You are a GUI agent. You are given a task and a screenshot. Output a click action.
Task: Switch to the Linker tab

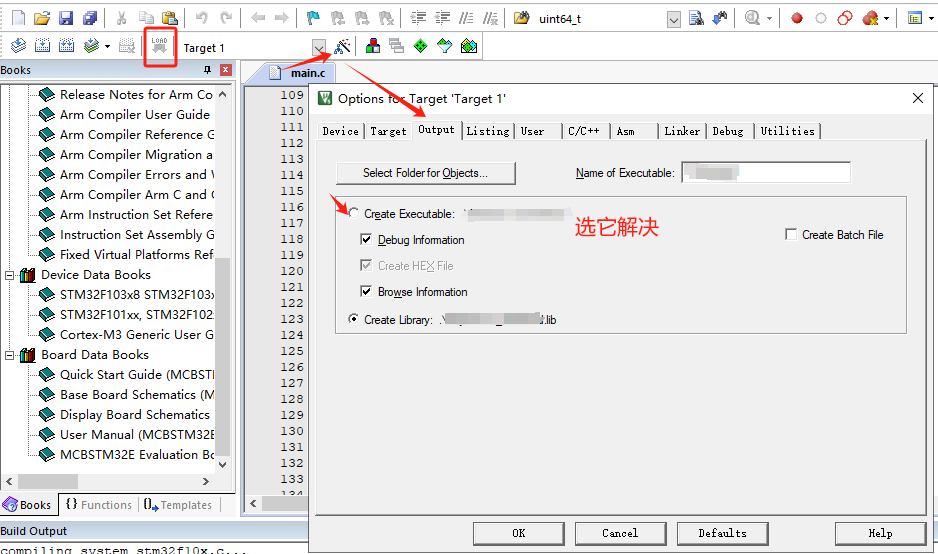click(682, 131)
